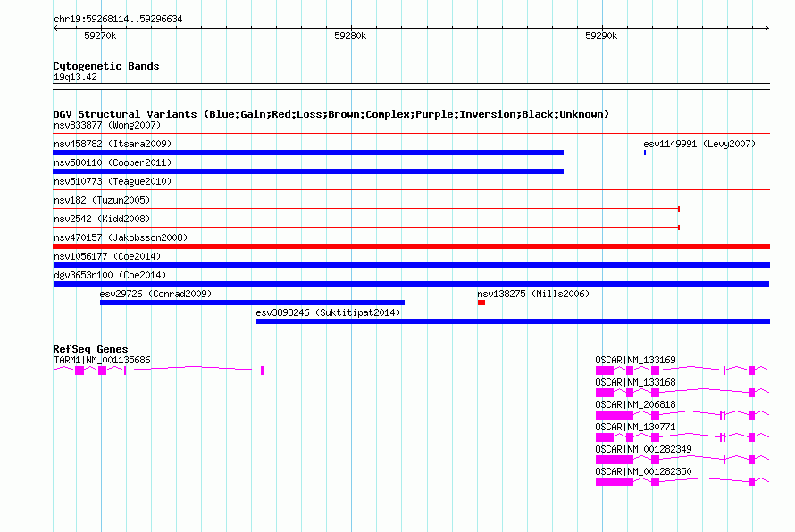Viewport: 795px width, 532px height.
Task: Click esv3893246 (Suktitipat2014) label
Action: (x=328, y=312)
